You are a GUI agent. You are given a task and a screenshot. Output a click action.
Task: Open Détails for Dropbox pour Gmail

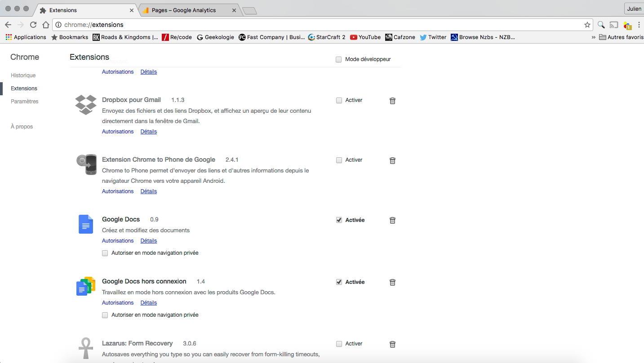(149, 132)
